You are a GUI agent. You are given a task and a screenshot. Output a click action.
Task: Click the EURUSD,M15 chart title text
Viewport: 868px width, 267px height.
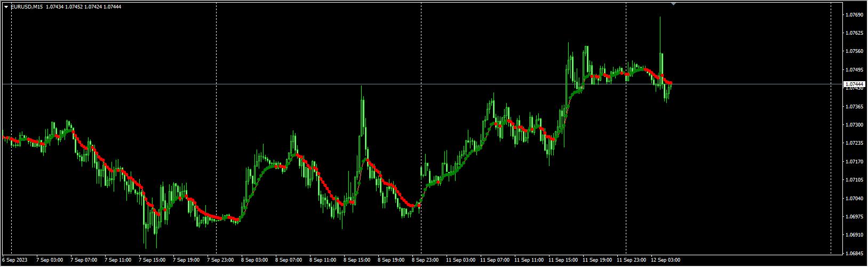click(27, 6)
